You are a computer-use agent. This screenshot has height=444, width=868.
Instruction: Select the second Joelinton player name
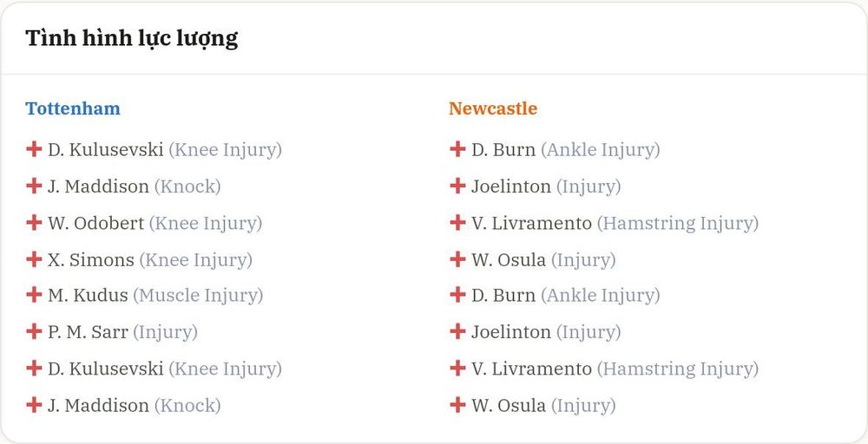coord(511,332)
